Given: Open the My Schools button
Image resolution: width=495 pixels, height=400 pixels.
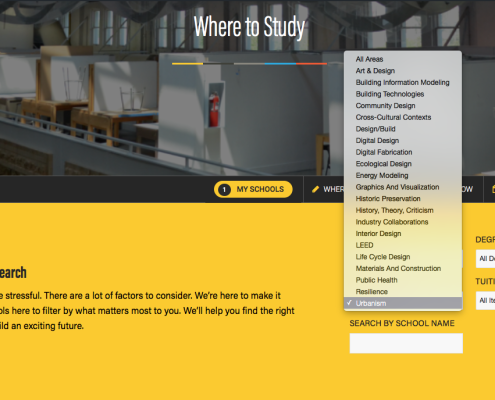Looking at the screenshot, I should click(x=253, y=189).
